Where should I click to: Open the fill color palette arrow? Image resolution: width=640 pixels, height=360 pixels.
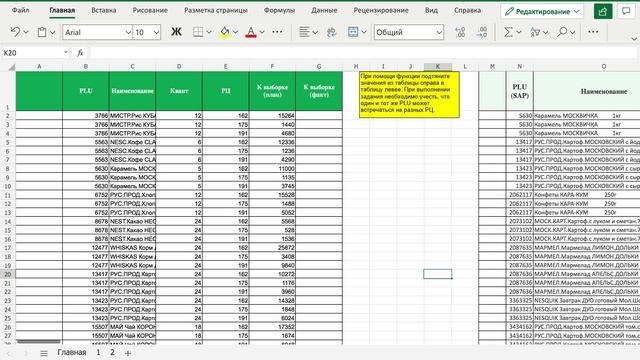236,32
